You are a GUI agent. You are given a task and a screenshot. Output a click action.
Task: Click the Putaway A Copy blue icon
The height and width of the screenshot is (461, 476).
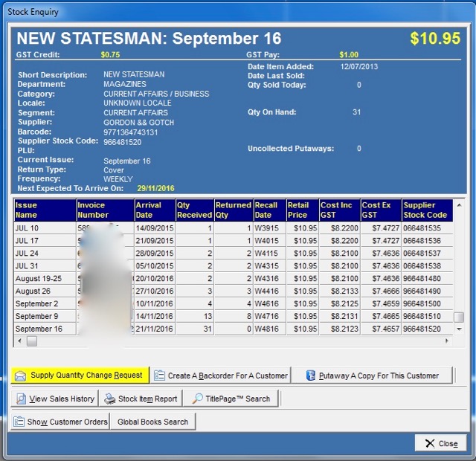310,375
